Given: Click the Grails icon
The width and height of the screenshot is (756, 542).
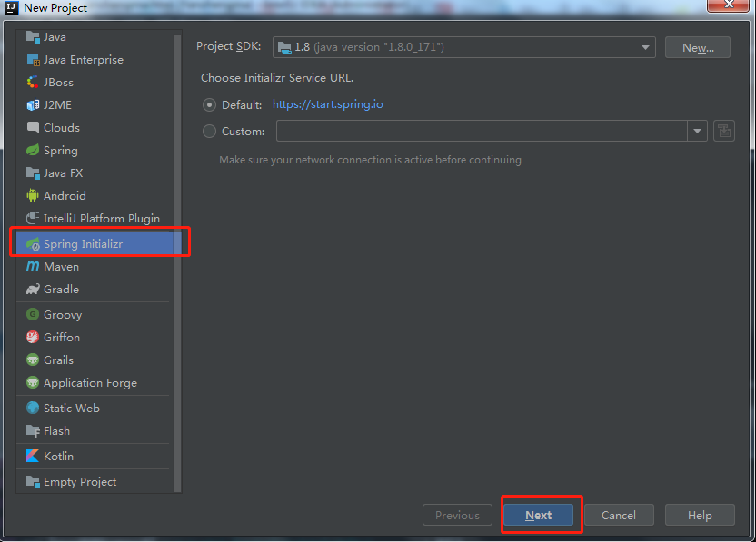Looking at the screenshot, I should pyautogui.click(x=33, y=360).
